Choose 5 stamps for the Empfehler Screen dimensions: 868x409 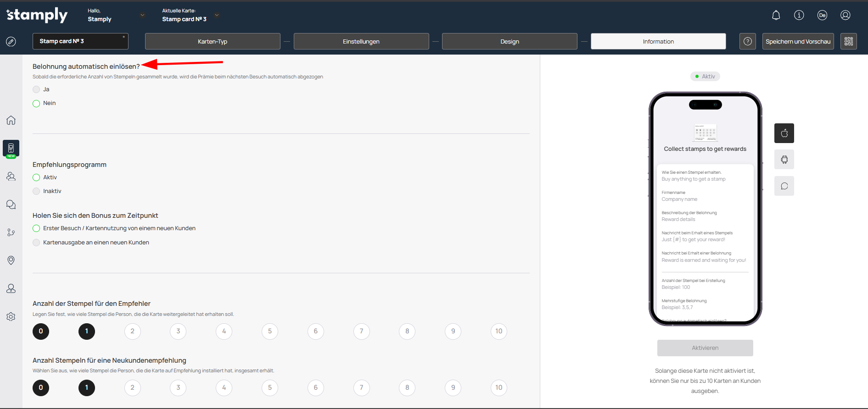coord(270,331)
